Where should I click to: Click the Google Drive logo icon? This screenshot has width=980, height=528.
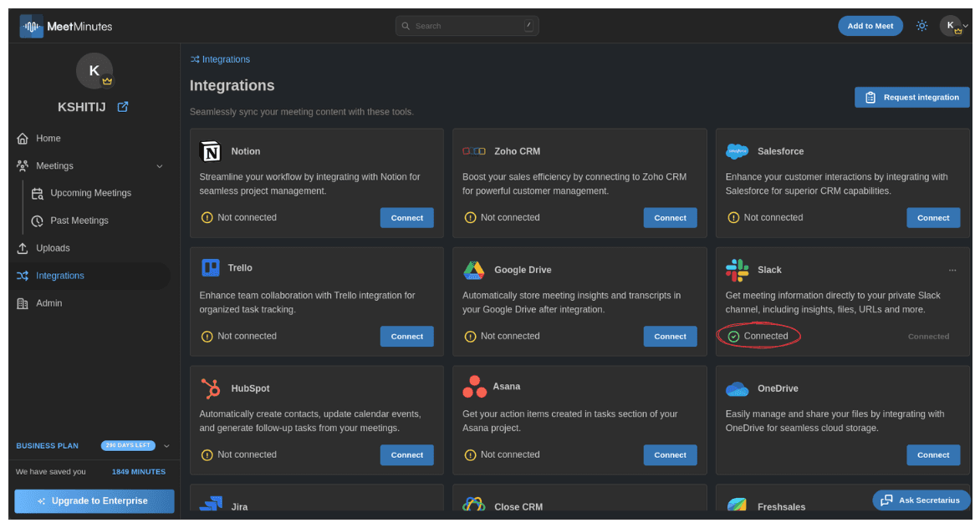coord(474,270)
